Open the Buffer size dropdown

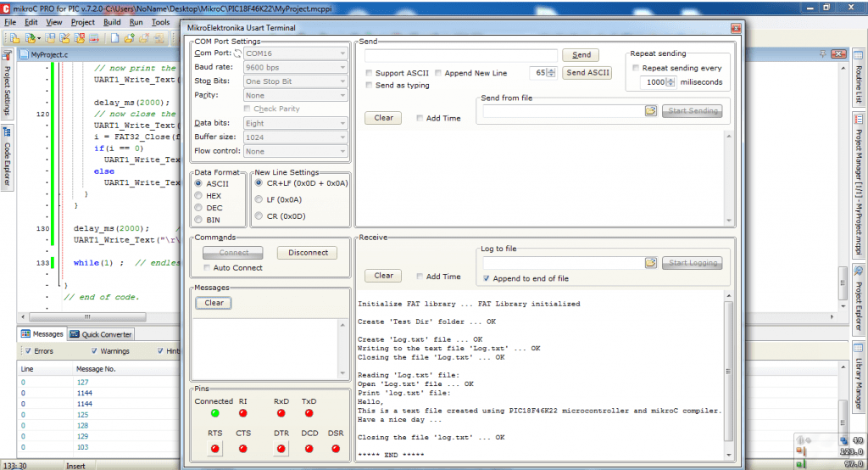point(295,137)
